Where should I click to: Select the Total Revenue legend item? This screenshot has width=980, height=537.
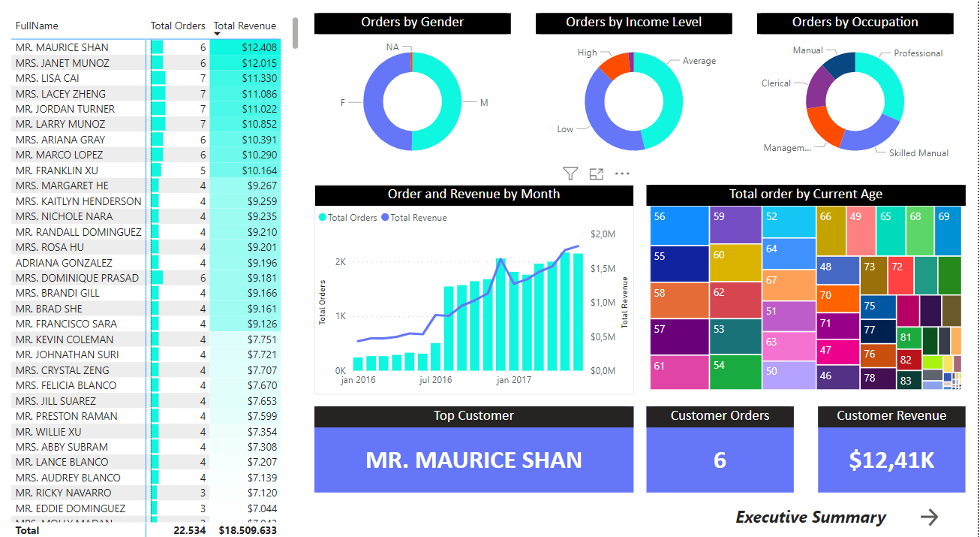tap(413, 218)
